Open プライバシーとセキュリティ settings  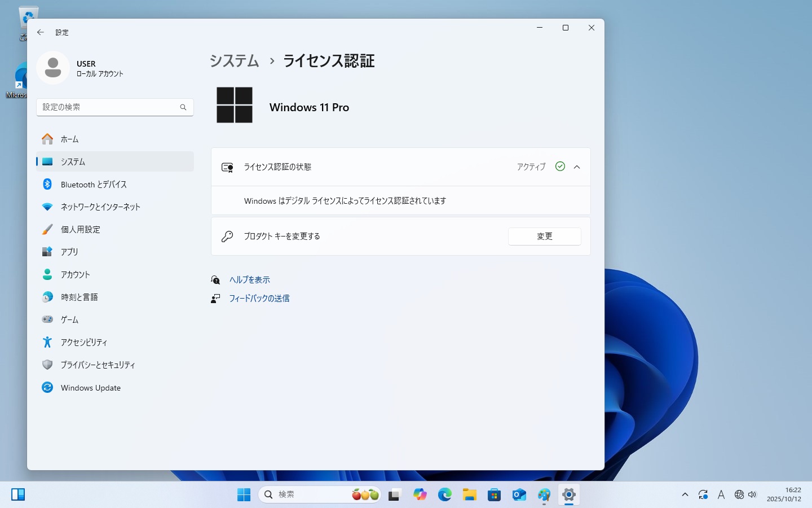[x=98, y=365]
